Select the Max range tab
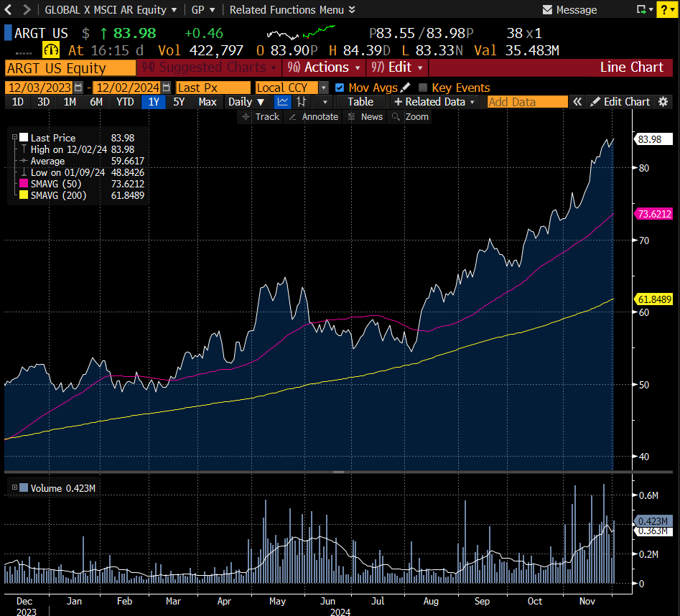 208,102
